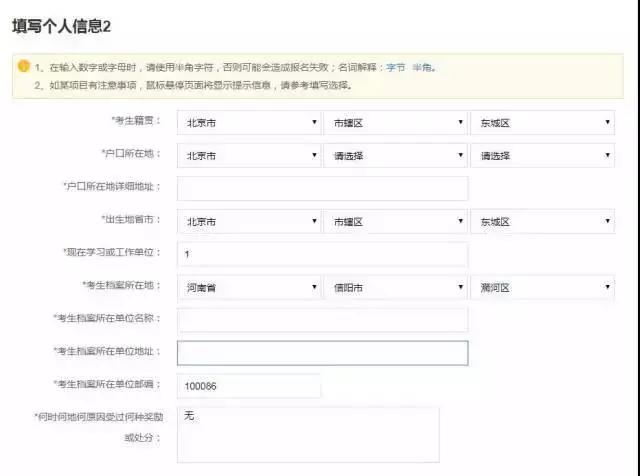The width and height of the screenshot is (640, 476).
Task: Click the 现在学习或工作单位 input field
Action: tap(322, 254)
